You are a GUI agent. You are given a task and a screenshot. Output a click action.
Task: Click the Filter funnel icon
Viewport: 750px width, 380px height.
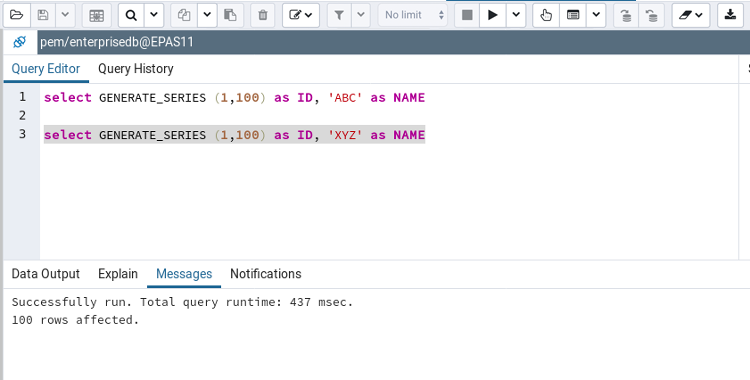pyautogui.click(x=339, y=15)
